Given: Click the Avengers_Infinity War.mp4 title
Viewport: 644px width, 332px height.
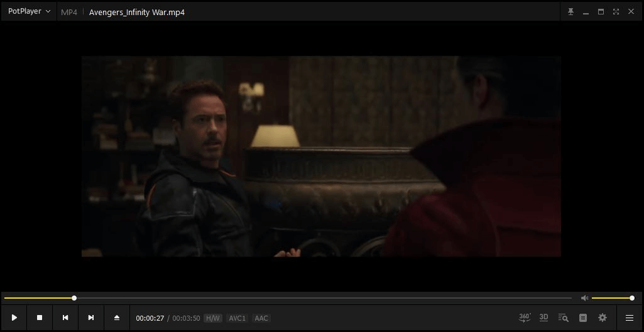Looking at the screenshot, I should pos(137,13).
